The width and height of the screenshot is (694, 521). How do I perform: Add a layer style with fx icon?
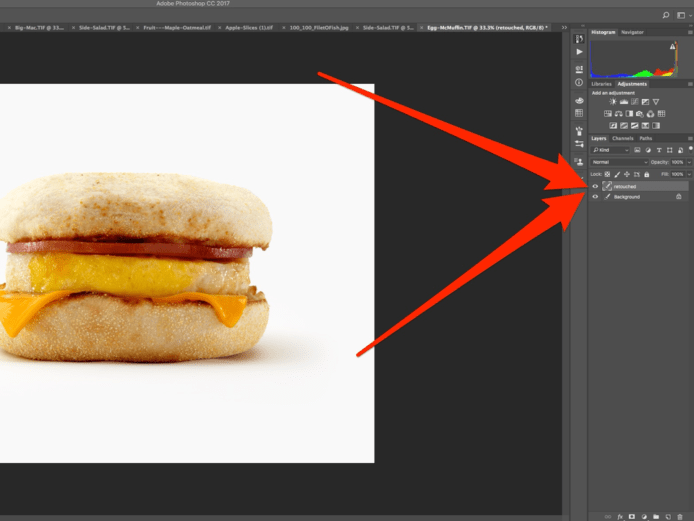coord(620,516)
